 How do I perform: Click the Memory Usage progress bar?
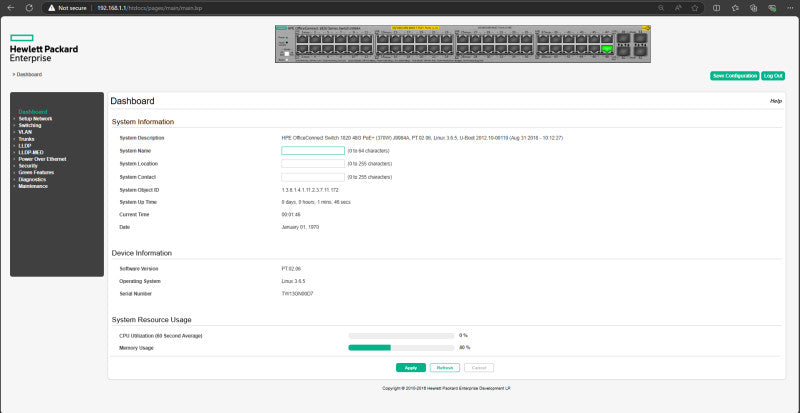(401, 348)
